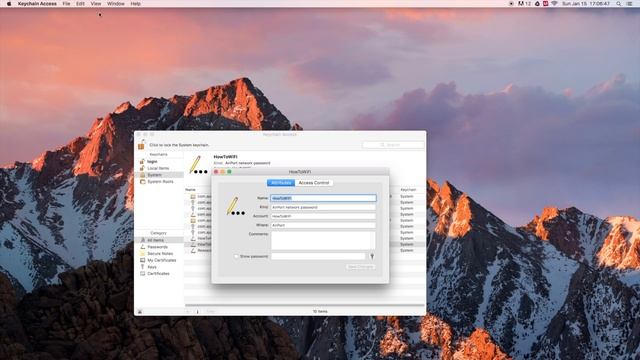This screenshot has width=640, height=360.
Task: Click the date and time in menu bar
Action: click(x=586, y=4)
